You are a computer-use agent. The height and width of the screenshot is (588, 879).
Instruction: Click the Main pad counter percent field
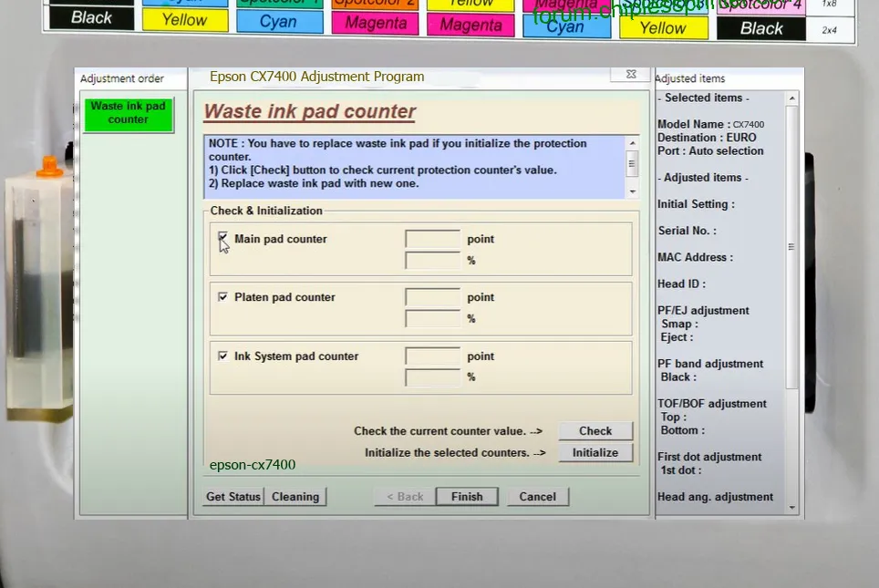[433, 260]
